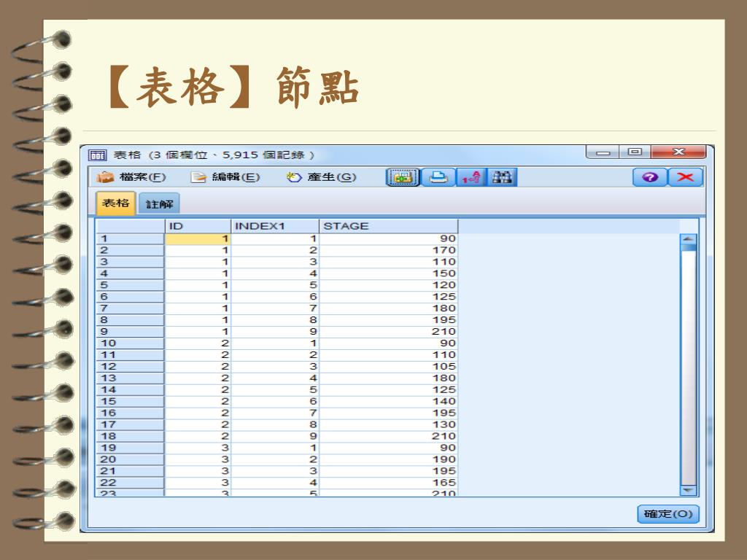Image resolution: width=747 pixels, height=560 pixels.
Task: Click the INDEX1 column header
Action: click(275, 226)
